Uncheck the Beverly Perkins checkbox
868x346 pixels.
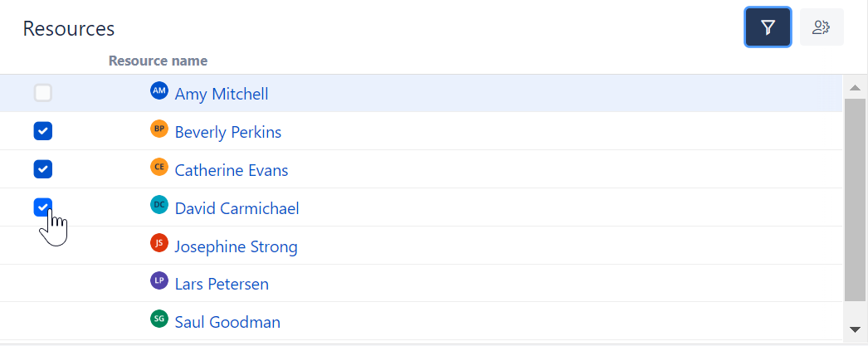(x=43, y=131)
